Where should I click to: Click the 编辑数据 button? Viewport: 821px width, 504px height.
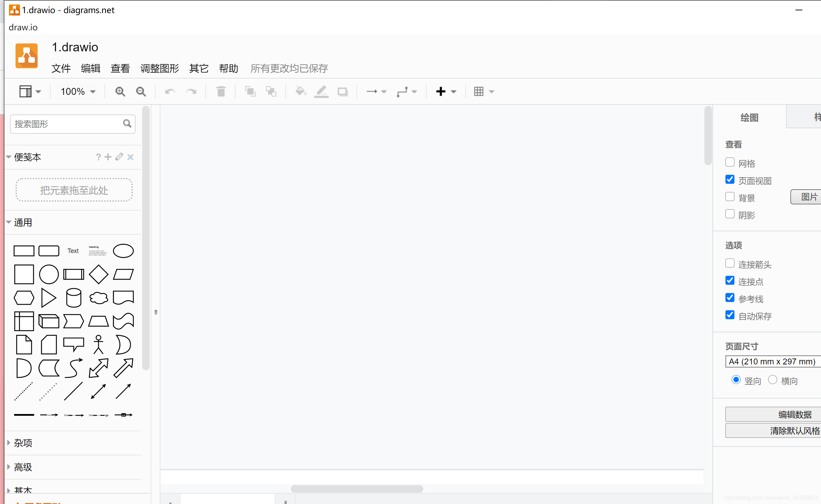pyautogui.click(x=773, y=414)
